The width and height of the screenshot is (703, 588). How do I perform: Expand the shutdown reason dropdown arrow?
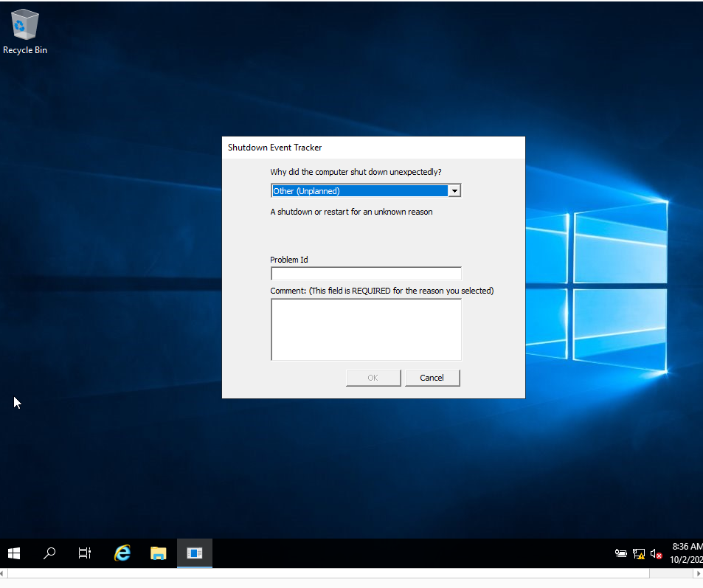[x=454, y=191]
